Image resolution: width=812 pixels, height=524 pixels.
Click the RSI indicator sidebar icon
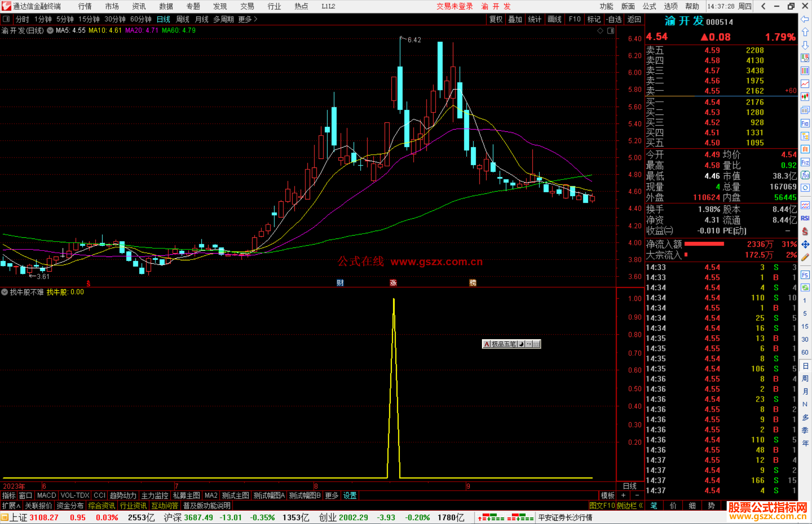(805, 218)
